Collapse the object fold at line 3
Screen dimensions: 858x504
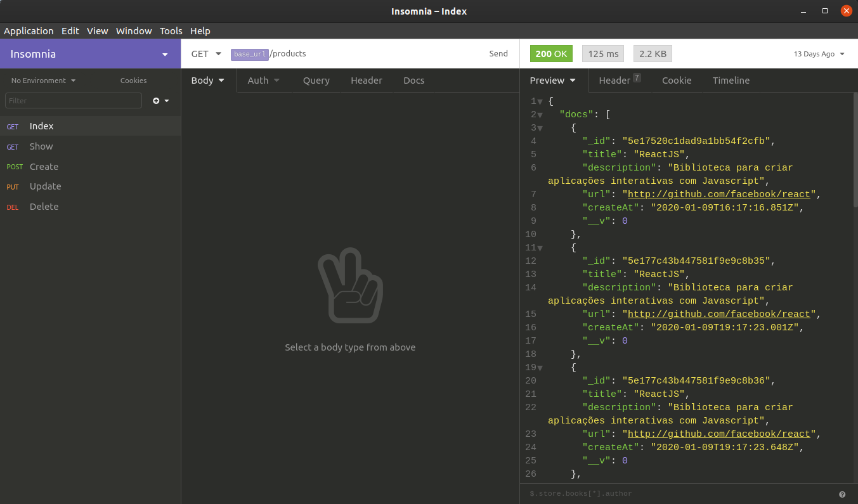[x=540, y=128]
